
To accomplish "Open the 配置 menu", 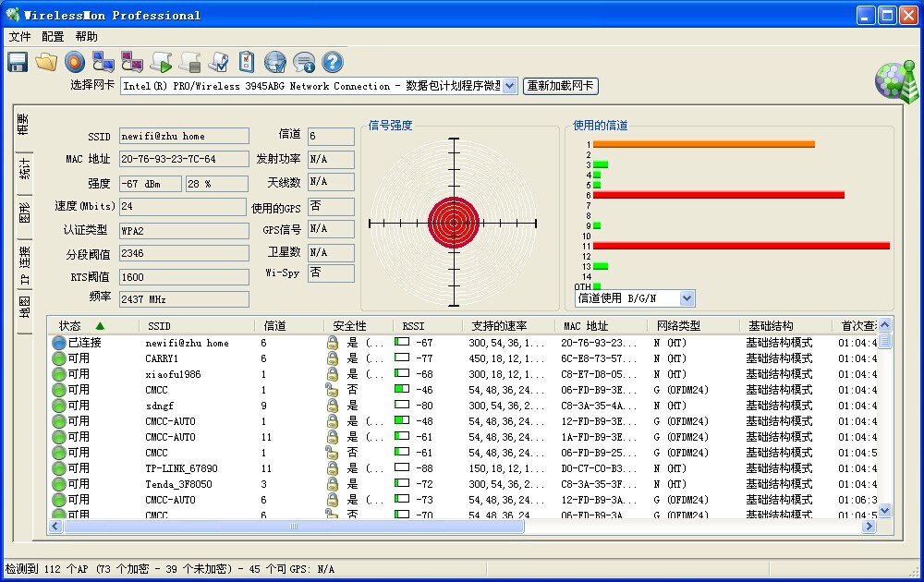I will click(x=53, y=37).
